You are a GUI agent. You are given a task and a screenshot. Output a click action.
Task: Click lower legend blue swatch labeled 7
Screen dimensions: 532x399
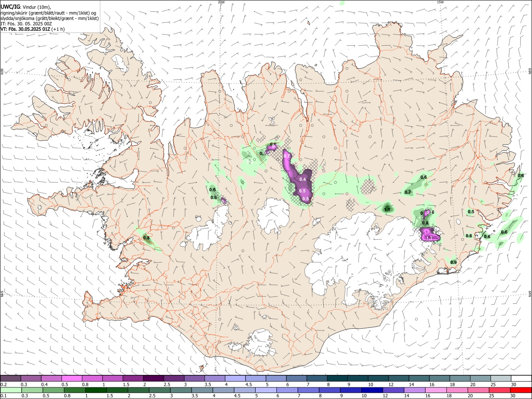[308, 390]
